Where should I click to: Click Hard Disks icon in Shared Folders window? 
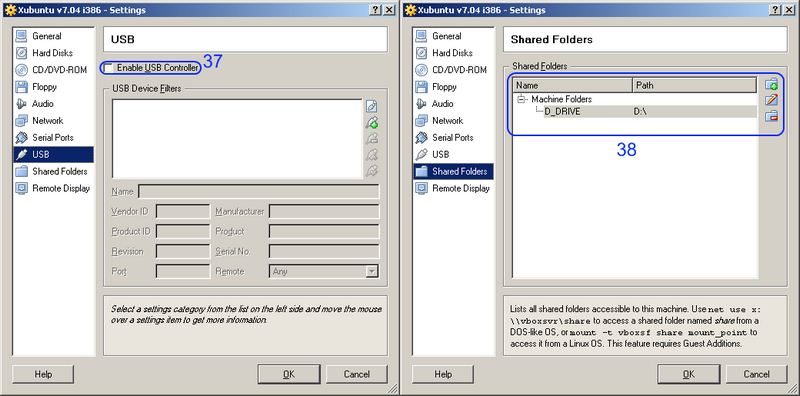pyautogui.click(x=421, y=53)
